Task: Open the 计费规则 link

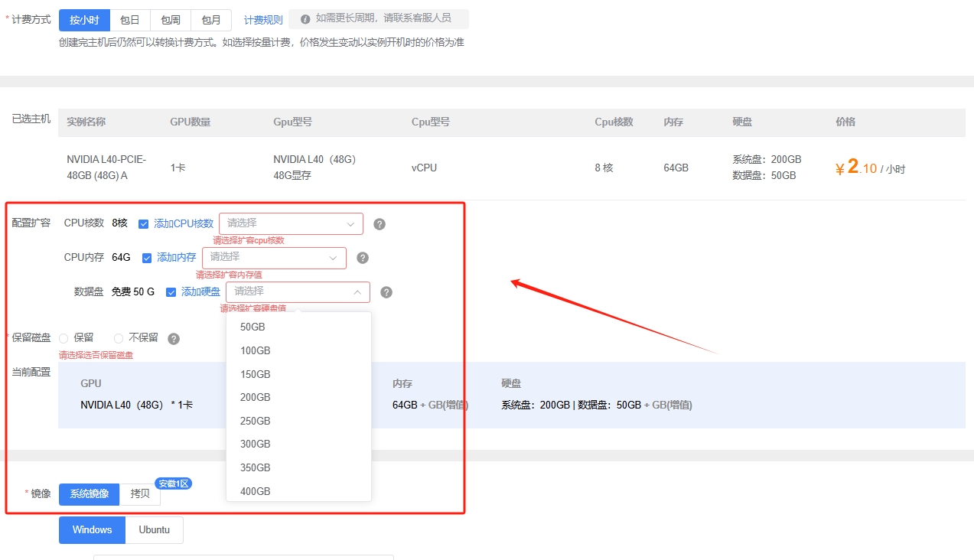Action: [263, 20]
